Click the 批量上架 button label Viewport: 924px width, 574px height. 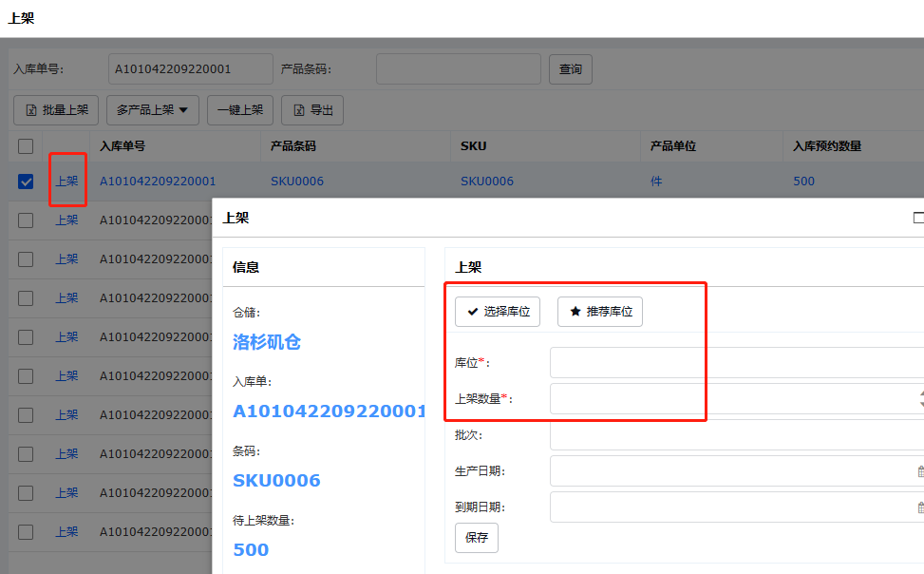[x=66, y=110]
